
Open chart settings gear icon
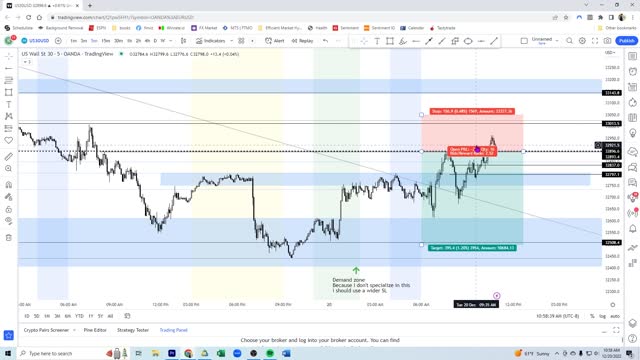pyautogui.click(x=582, y=41)
